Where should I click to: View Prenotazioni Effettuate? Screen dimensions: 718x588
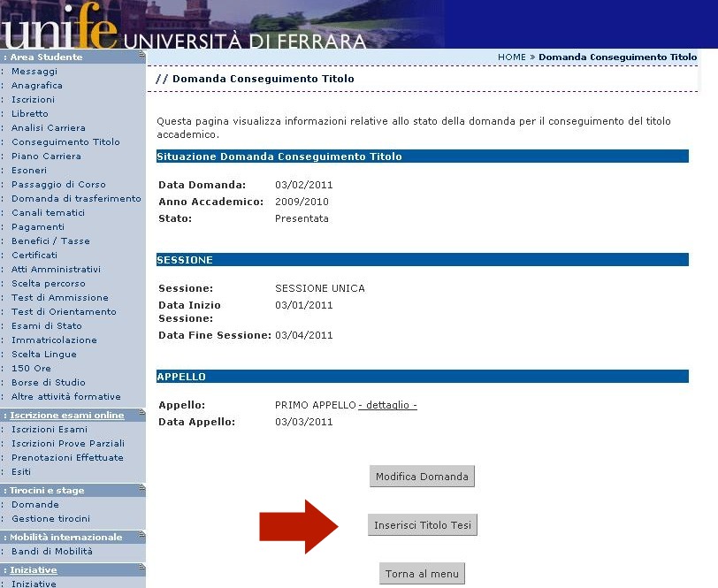(x=67, y=458)
